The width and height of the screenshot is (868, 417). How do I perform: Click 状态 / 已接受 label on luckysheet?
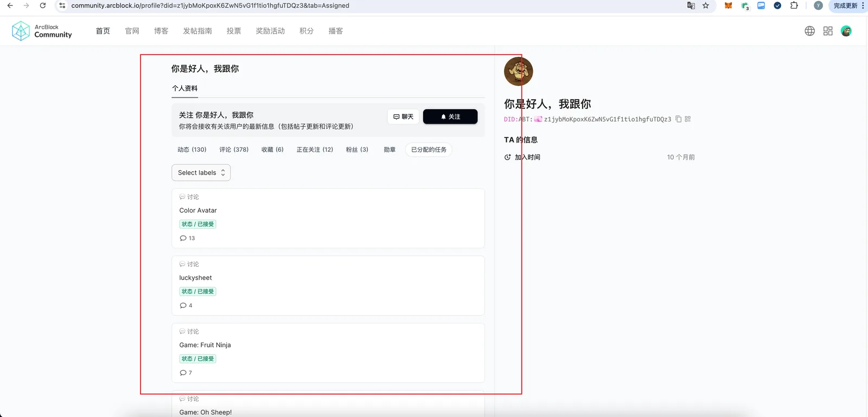198,291
